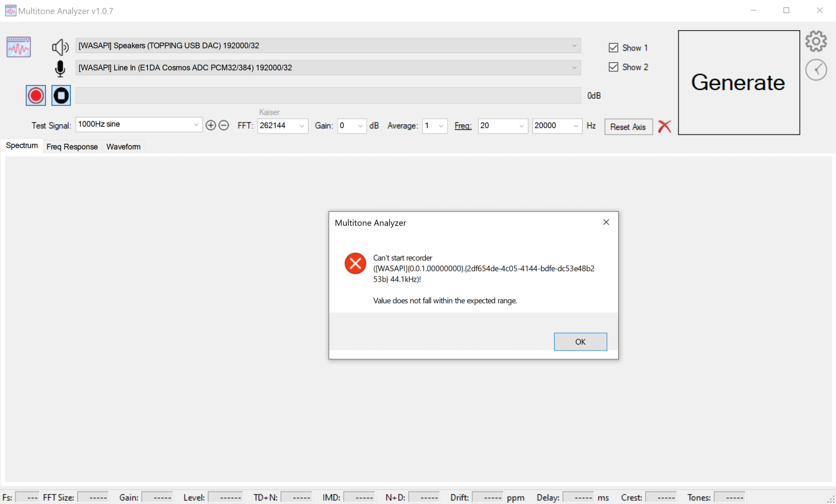Switch to the Freq Response tab
836x504 pixels.
[72, 147]
